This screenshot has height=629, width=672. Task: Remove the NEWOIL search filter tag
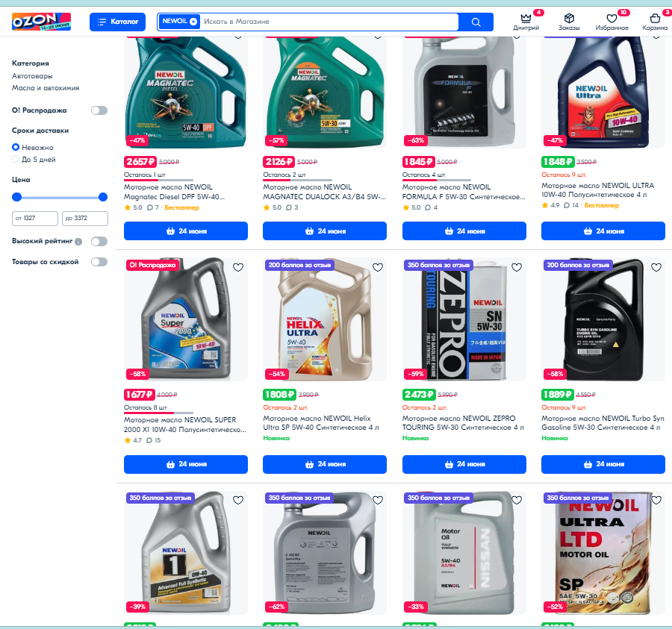click(x=193, y=22)
